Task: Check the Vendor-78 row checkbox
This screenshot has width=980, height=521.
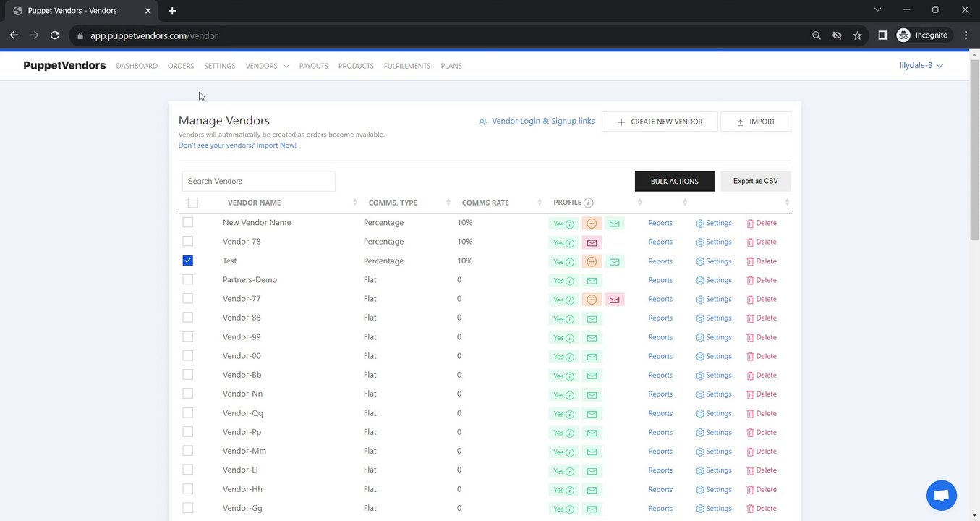Action: point(188,241)
